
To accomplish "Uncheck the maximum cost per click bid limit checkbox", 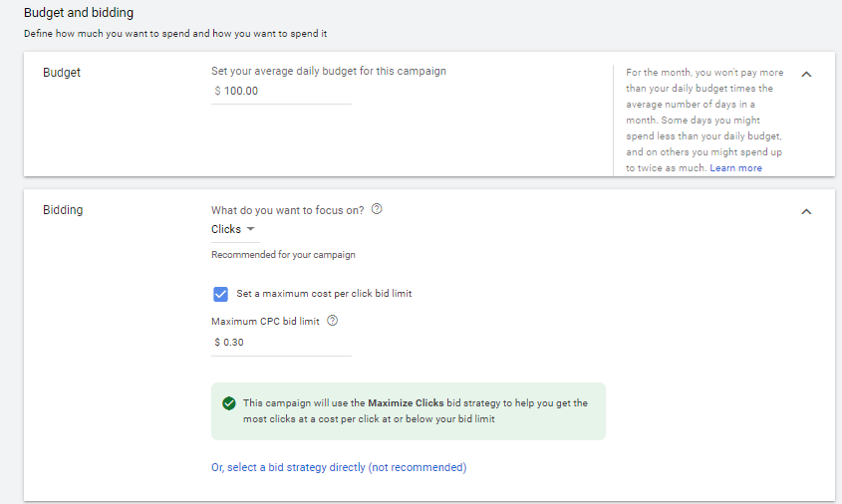I will point(220,294).
